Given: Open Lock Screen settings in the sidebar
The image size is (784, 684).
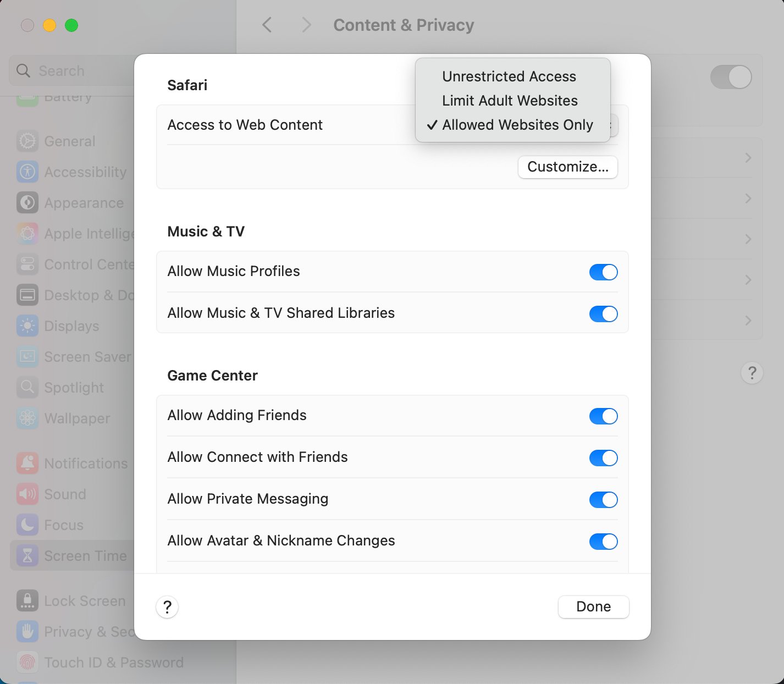Looking at the screenshot, I should 73,601.
